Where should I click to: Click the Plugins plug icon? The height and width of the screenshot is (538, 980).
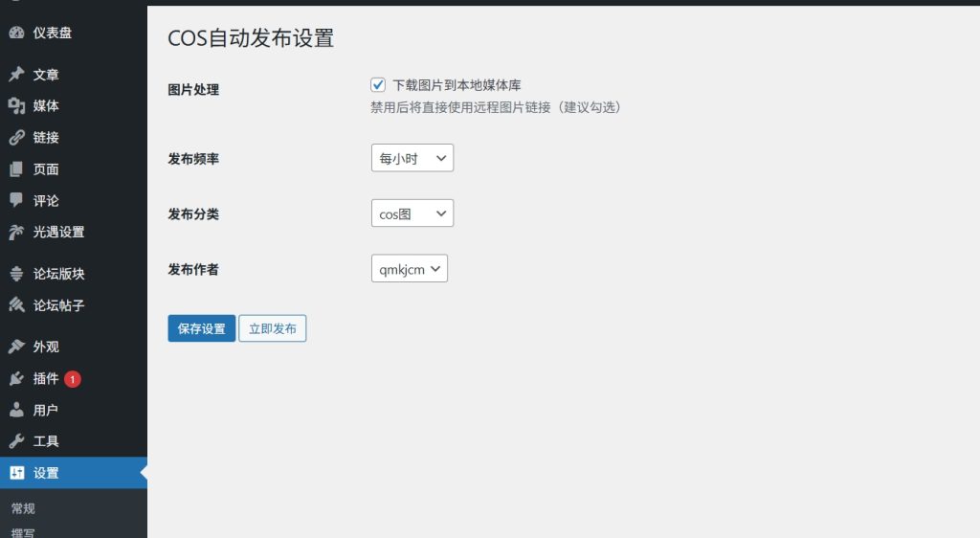(x=16, y=378)
